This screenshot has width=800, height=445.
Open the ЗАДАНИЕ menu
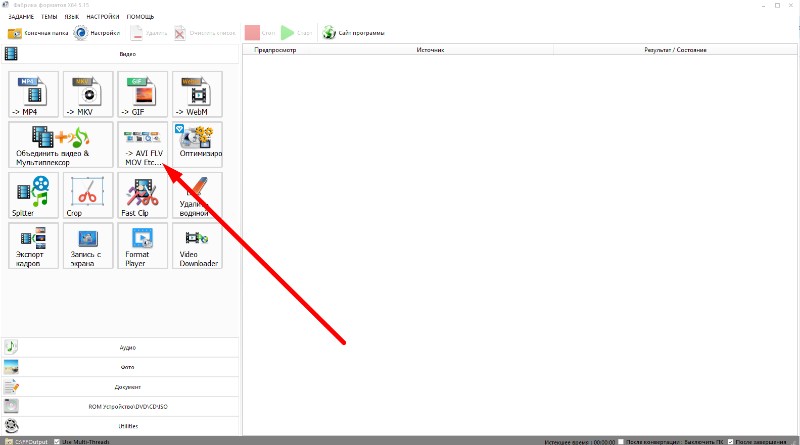21,17
